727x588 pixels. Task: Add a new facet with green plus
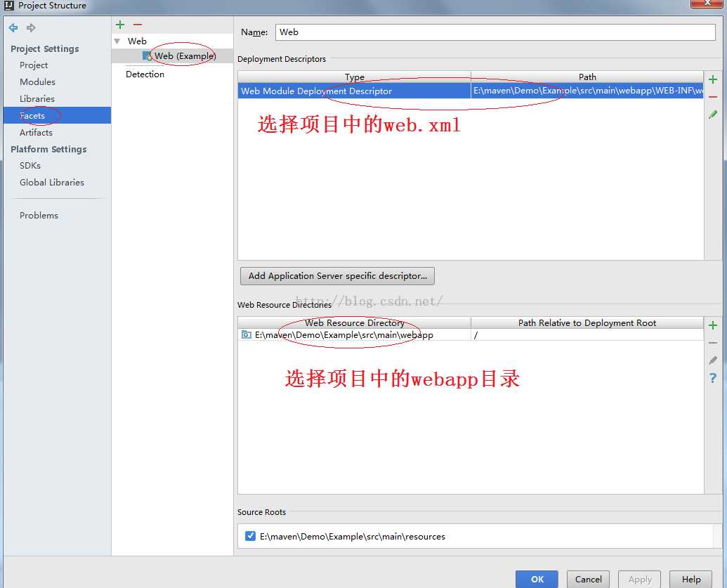point(120,25)
